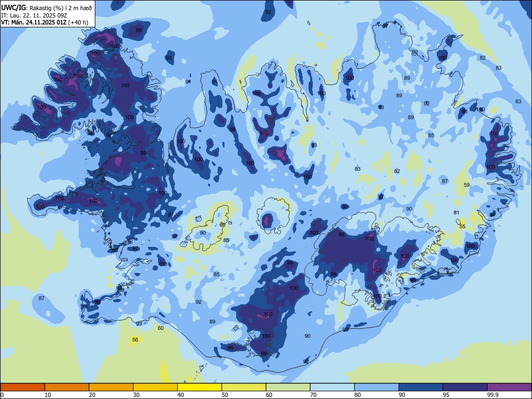Click the orange 10–20 legend swatch
532x399 pixels.
pyautogui.click(x=67, y=387)
